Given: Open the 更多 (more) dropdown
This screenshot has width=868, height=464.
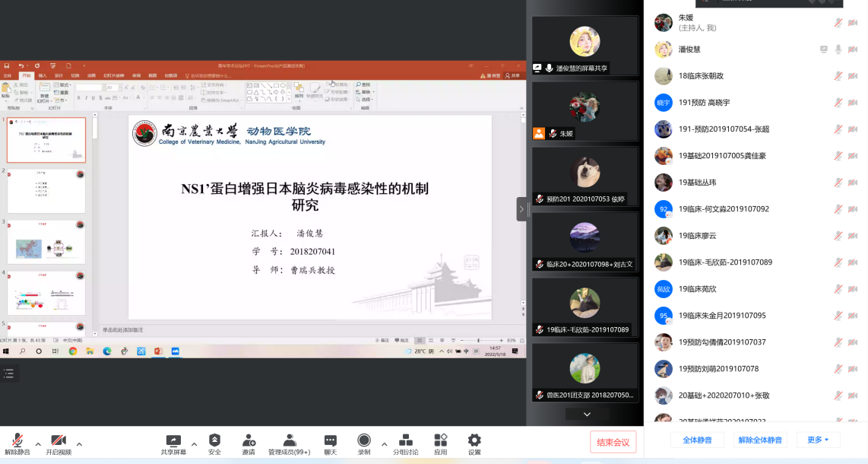Looking at the screenshot, I should (818, 440).
